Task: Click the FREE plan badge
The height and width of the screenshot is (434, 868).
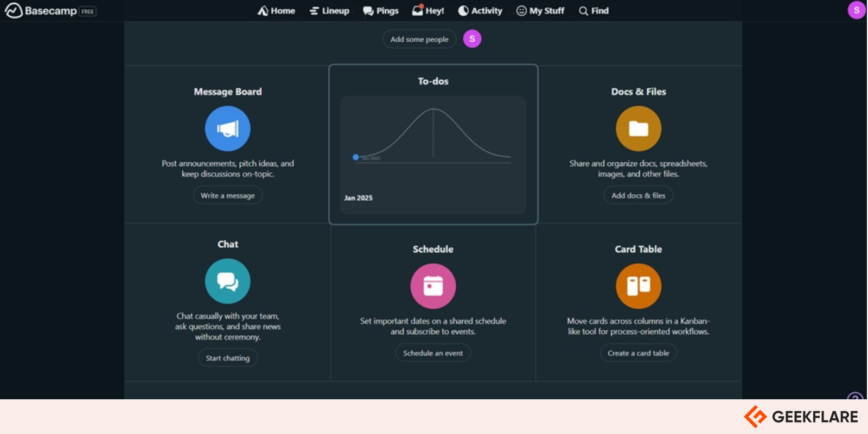Action: pos(88,11)
